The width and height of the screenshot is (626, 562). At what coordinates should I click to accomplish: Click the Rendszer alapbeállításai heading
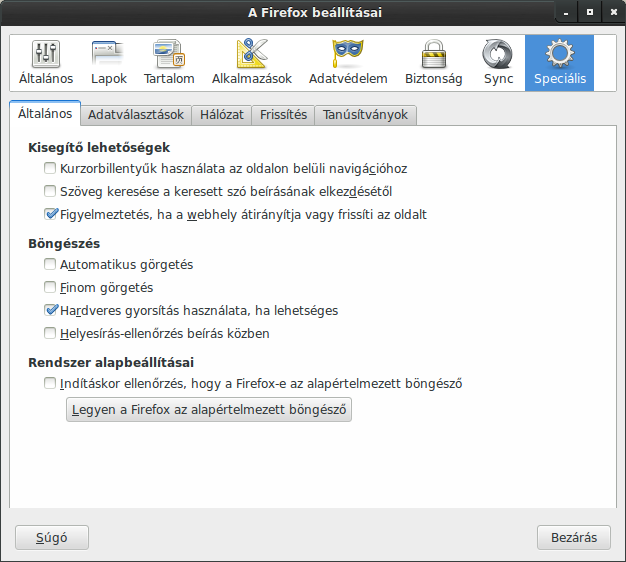pyautogui.click(x=111, y=362)
